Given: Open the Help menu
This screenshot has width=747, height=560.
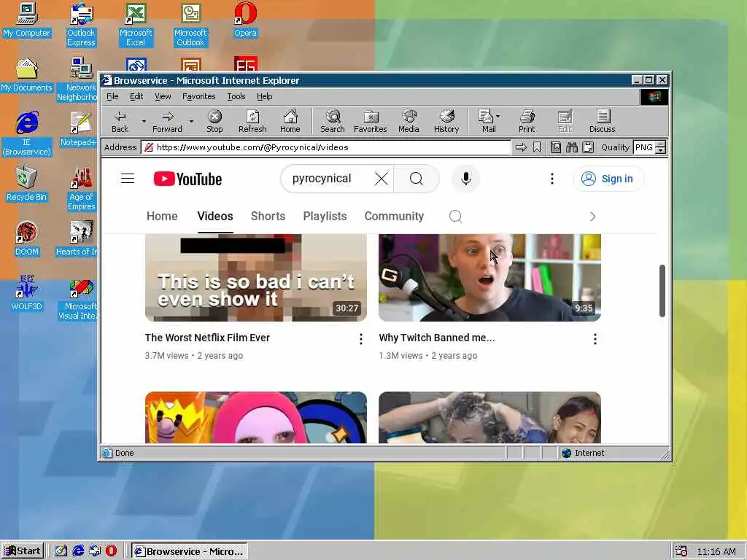Looking at the screenshot, I should [x=264, y=97].
